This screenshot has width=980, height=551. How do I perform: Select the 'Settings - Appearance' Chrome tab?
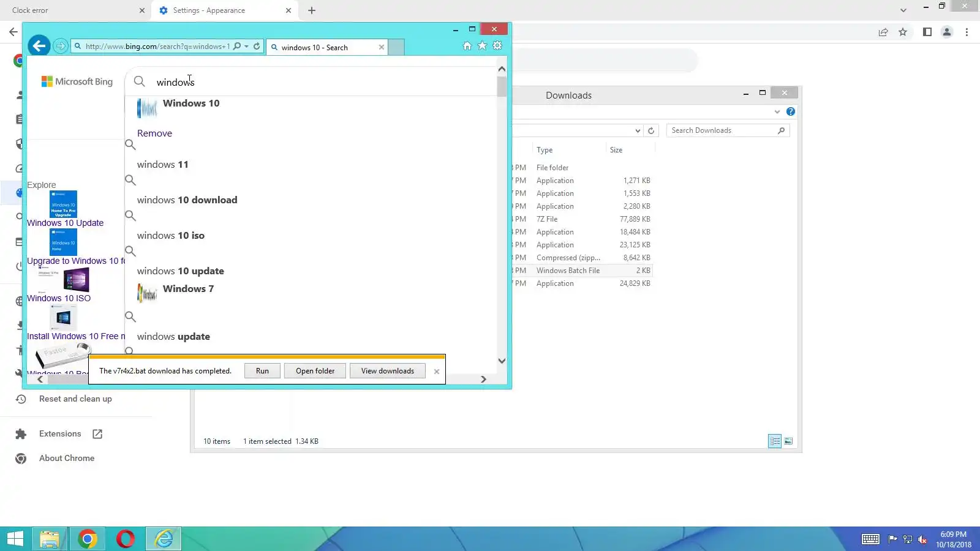[225, 10]
